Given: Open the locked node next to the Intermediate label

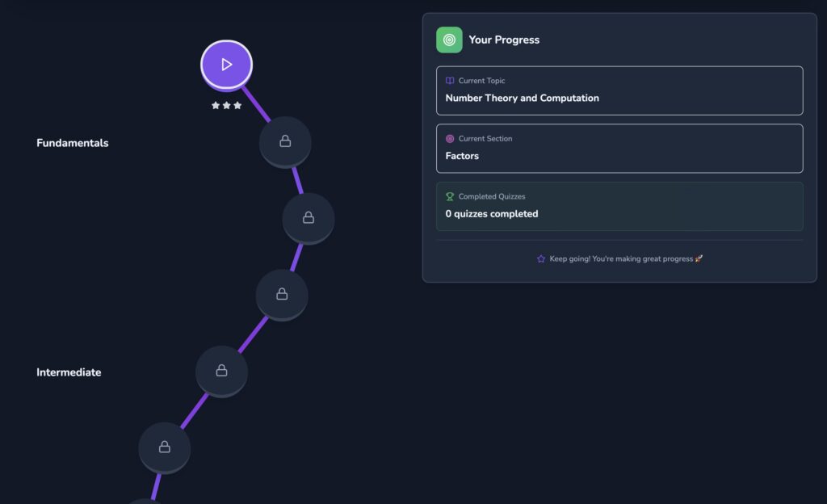Looking at the screenshot, I should [x=221, y=371].
